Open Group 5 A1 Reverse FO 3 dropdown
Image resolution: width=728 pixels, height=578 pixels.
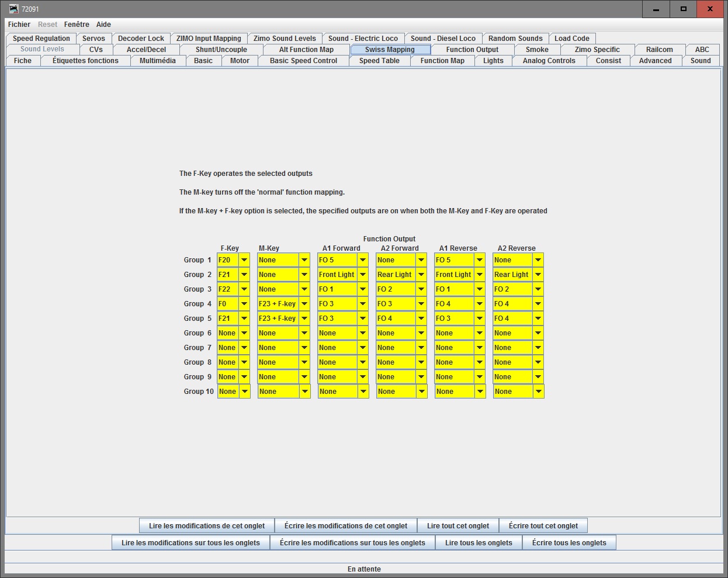click(460, 319)
